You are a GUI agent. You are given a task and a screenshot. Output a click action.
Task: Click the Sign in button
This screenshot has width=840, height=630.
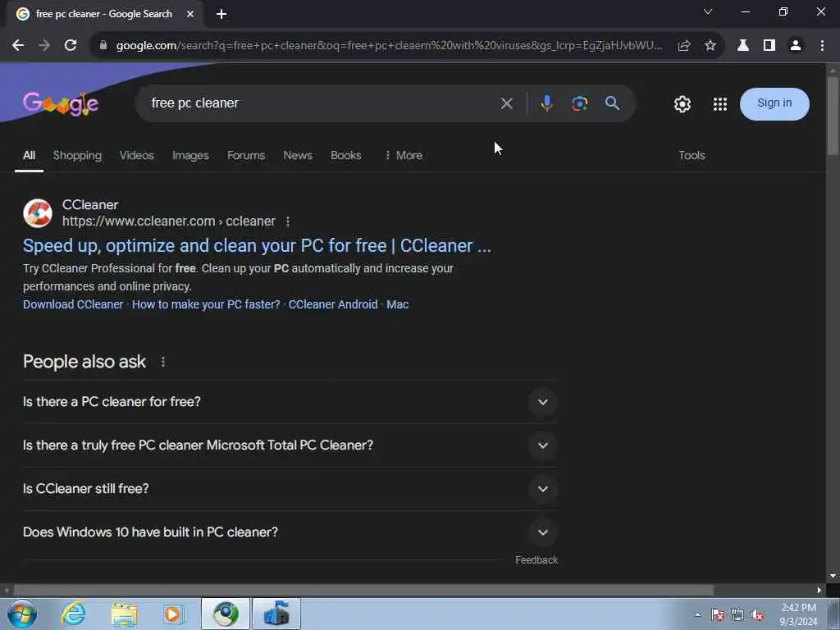click(x=774, y=103)
